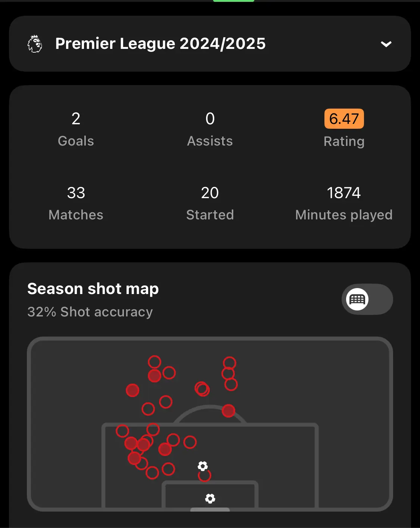Tap the Season shot map heading

[93, 289]
